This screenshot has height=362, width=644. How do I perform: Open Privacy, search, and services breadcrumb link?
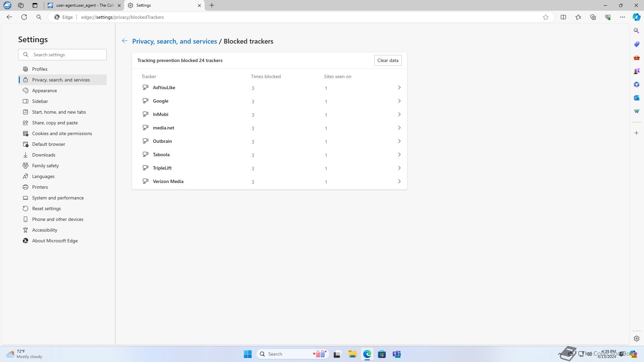[x=174, y=41]
